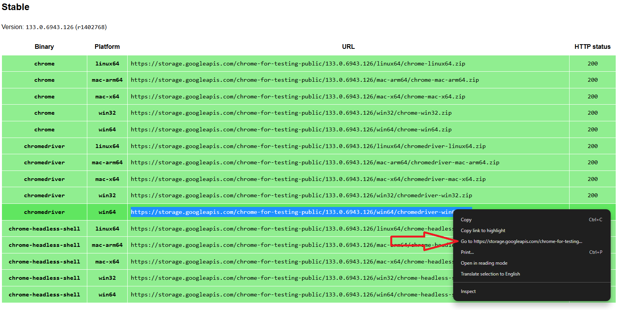Click the chrome-mac-arm64.zip URL
Viewport: 644px width, 310px height.
point(305,80)
